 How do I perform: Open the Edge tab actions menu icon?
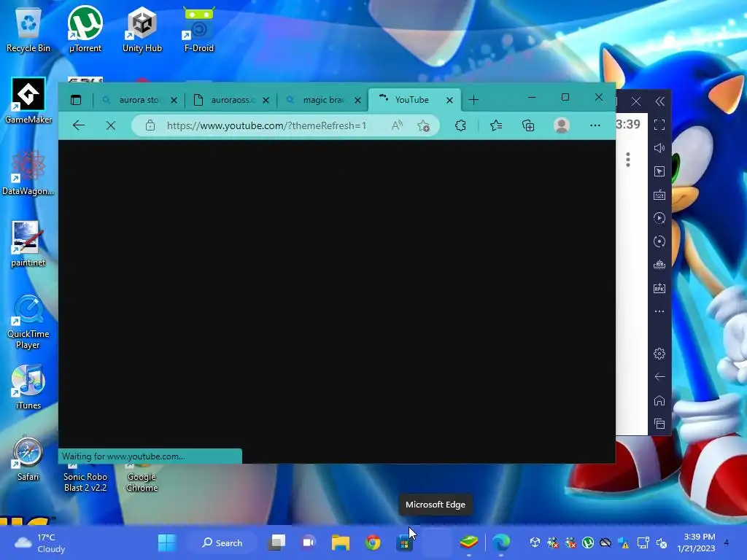pyautogui.click(x=76, y=100)
